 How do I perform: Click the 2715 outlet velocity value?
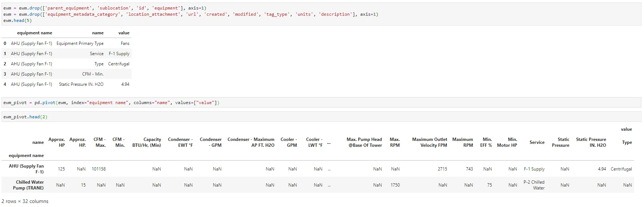(442, 169)
